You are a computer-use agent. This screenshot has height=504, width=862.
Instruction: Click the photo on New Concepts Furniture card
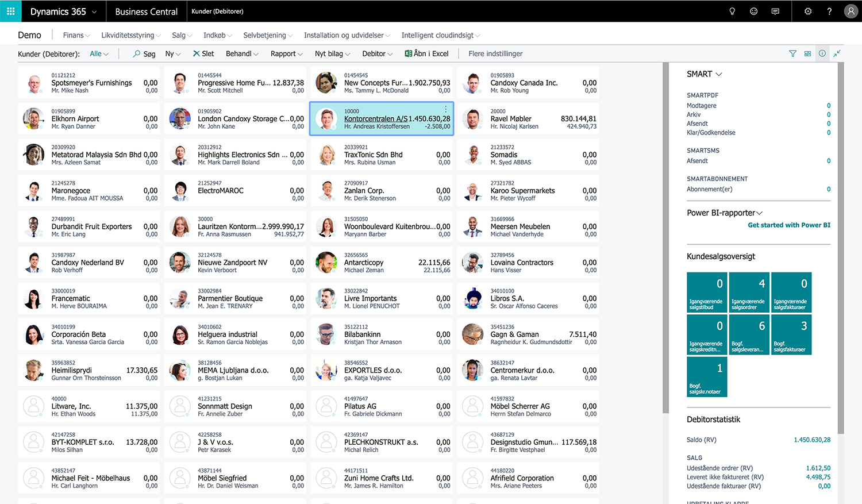click(x=326, y=83)
